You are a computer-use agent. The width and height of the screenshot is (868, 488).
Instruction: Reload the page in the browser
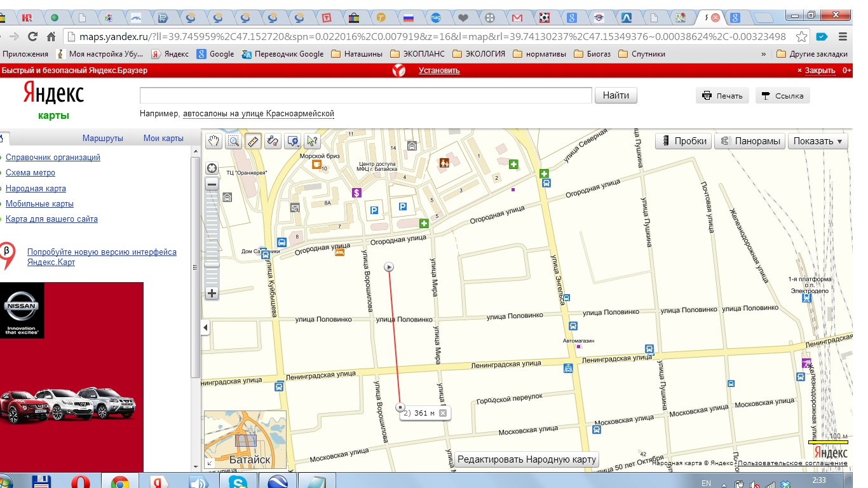pos(32,37)
